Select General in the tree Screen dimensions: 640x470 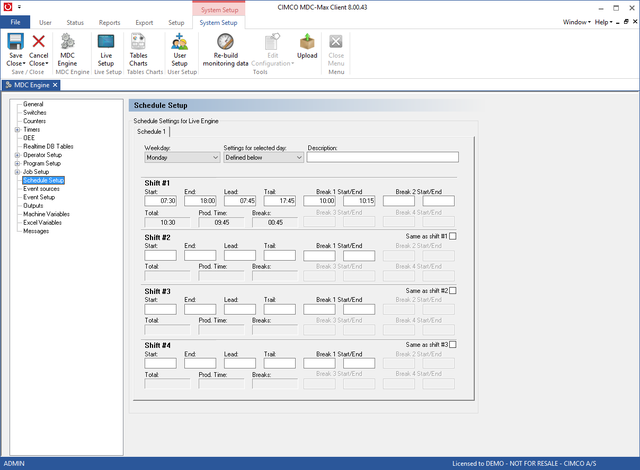[x=33, y=104]
